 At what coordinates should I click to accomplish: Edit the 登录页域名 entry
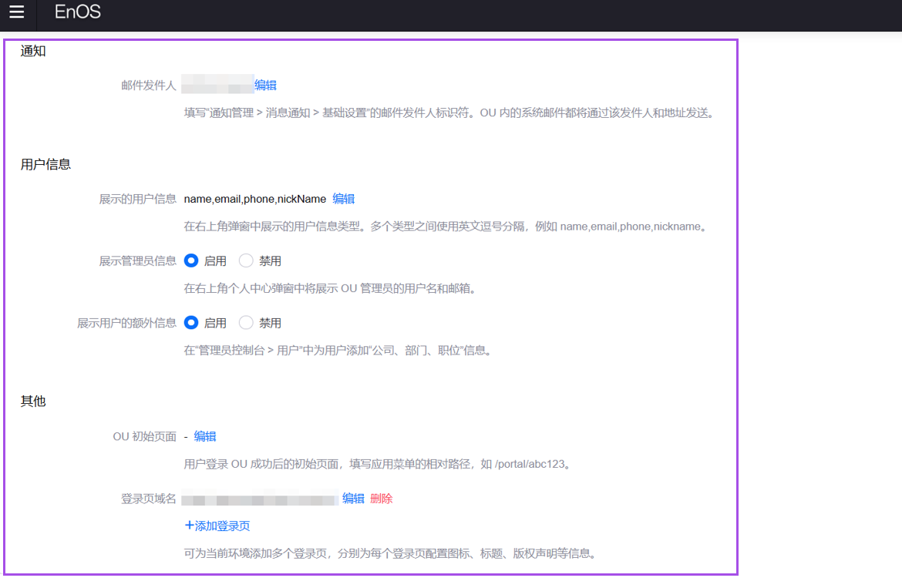point(352,499)
